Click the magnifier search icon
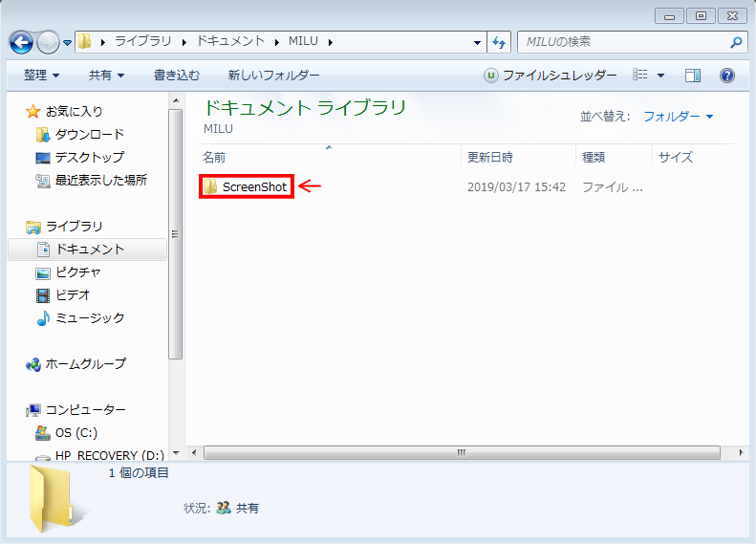 (x=736, y=42)
